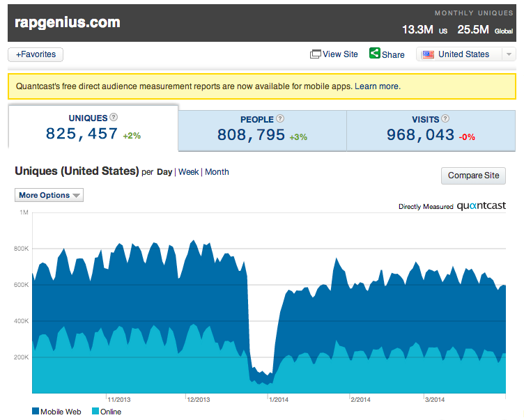Open the View Site link
The width and height of the screenshot is (524, 420).
pos(340,54)
